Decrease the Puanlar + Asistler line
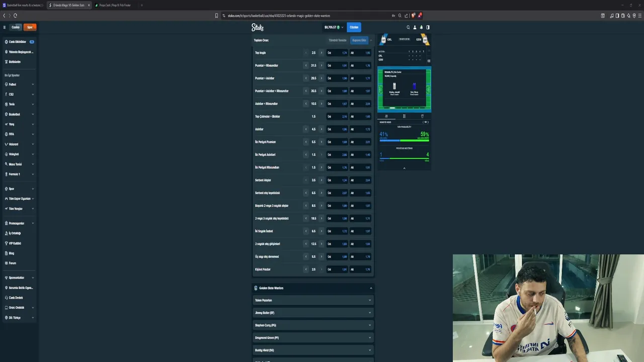644x362 pixels. (306, 78)
